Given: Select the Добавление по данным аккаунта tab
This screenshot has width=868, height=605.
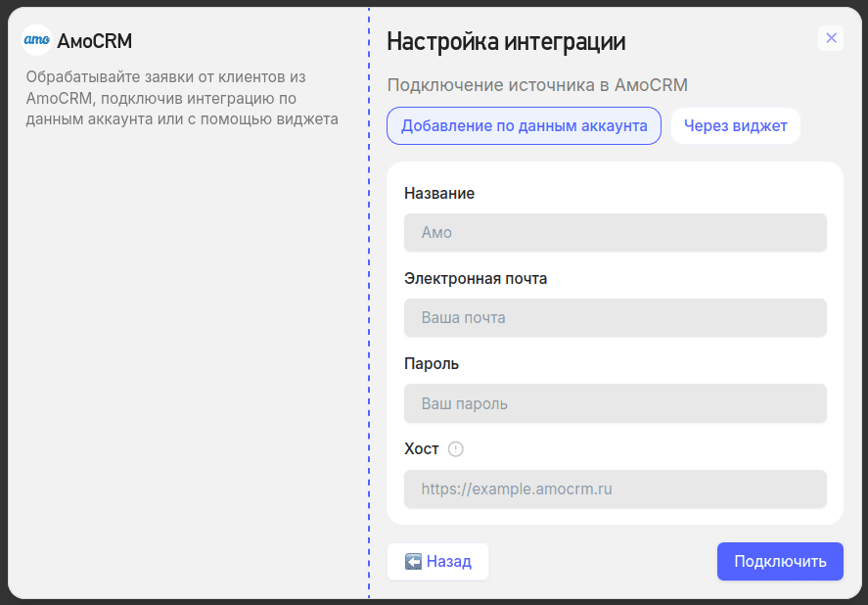Looking at the screenshot, I should tap(524, 125).
